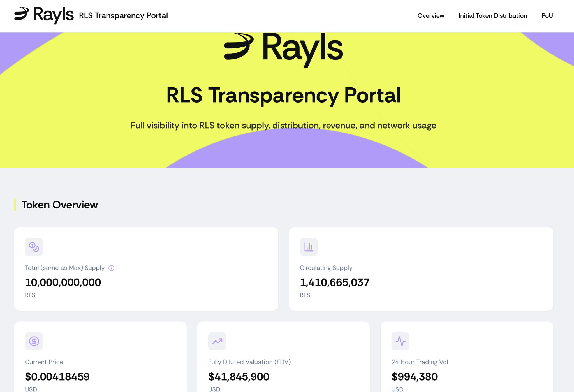Click the coins icon on Total Supply card
The image size is (574, 392).
34,247
